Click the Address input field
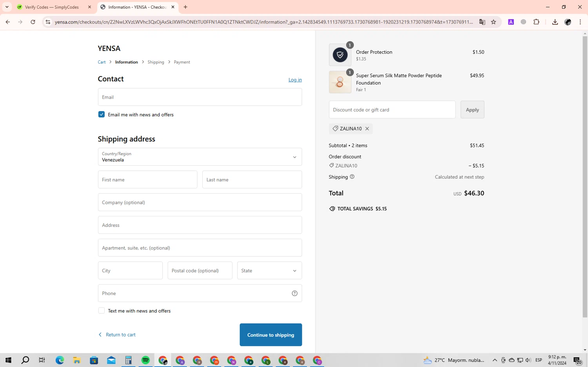Viewport: 588px width, 367px height. coord(200,225)
